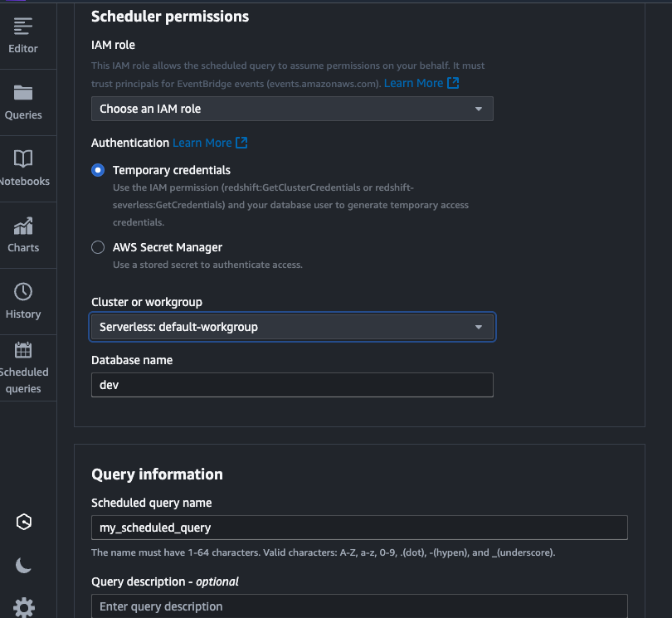Click the hexagon gauge icon in sidebar
This screenshot has width=672, height=618.
coord(24,522)
